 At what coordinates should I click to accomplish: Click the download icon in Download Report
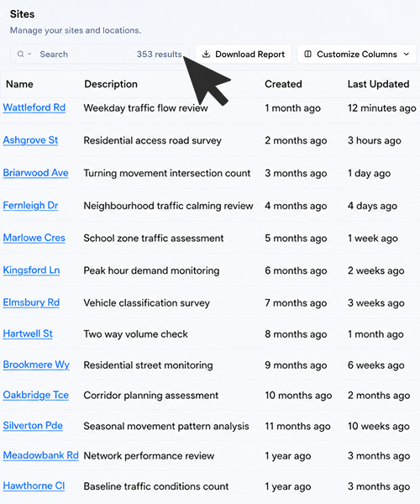point(206,54)
